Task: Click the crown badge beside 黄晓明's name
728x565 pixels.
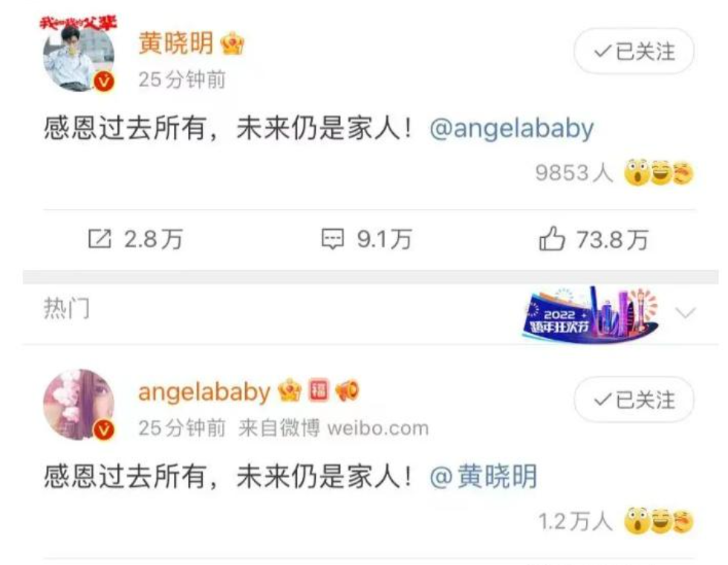Action: tap(232, 44)
